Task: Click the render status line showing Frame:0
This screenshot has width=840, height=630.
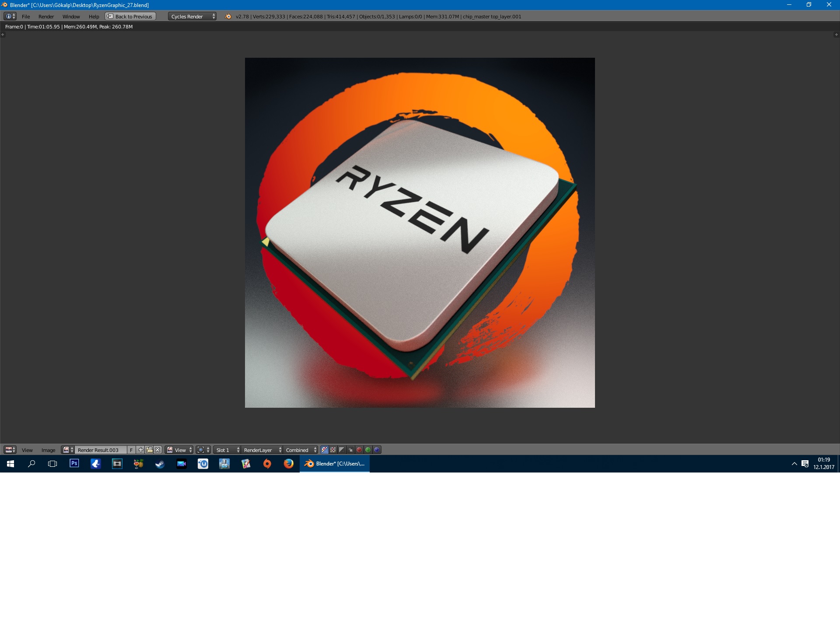Action: (x=69, y=27)
